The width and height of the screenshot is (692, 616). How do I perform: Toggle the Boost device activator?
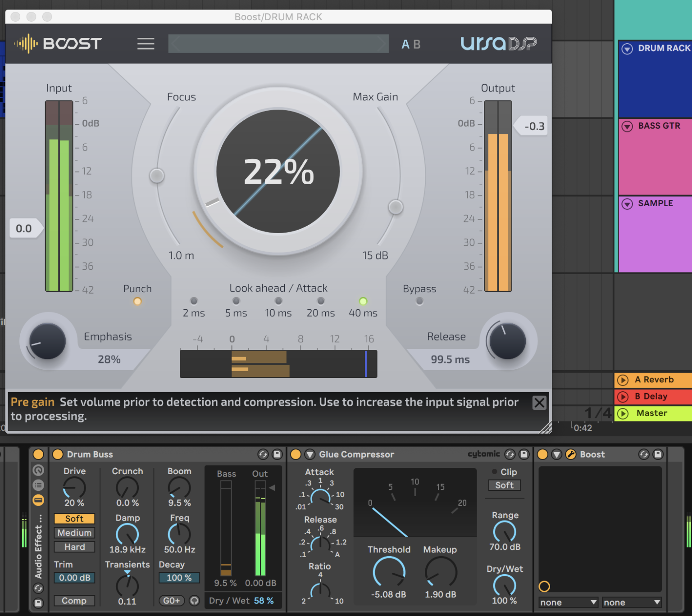[x=542, y=454]
